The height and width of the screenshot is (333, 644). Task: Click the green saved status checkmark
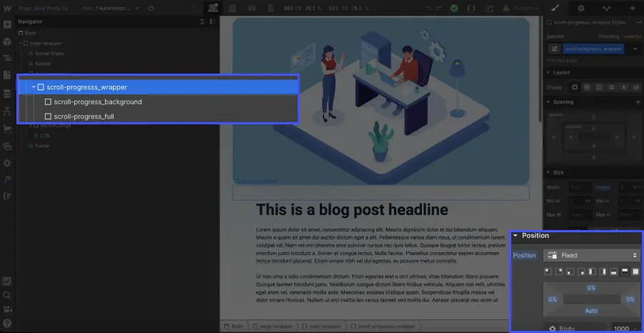[x=454, y=9]
